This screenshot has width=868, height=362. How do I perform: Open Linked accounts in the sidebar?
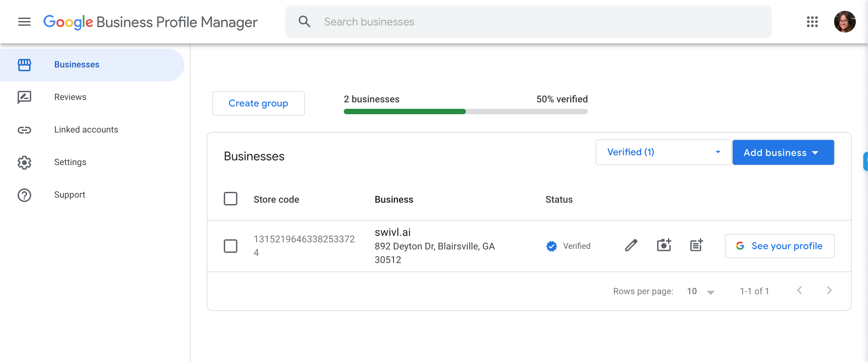click(x=86, y=130)
